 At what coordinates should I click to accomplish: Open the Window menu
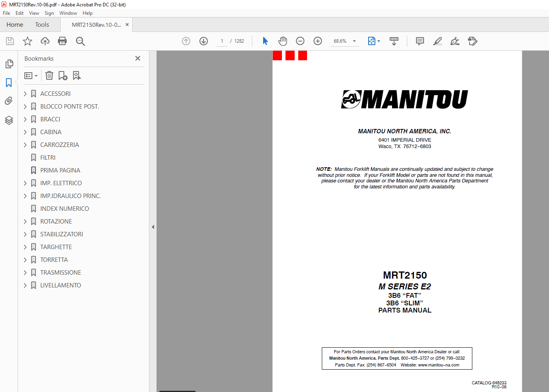(x=68, y=13)
